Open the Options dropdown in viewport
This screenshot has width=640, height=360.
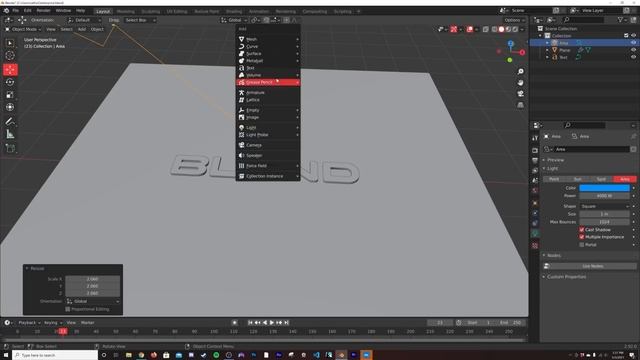point(514,20)
